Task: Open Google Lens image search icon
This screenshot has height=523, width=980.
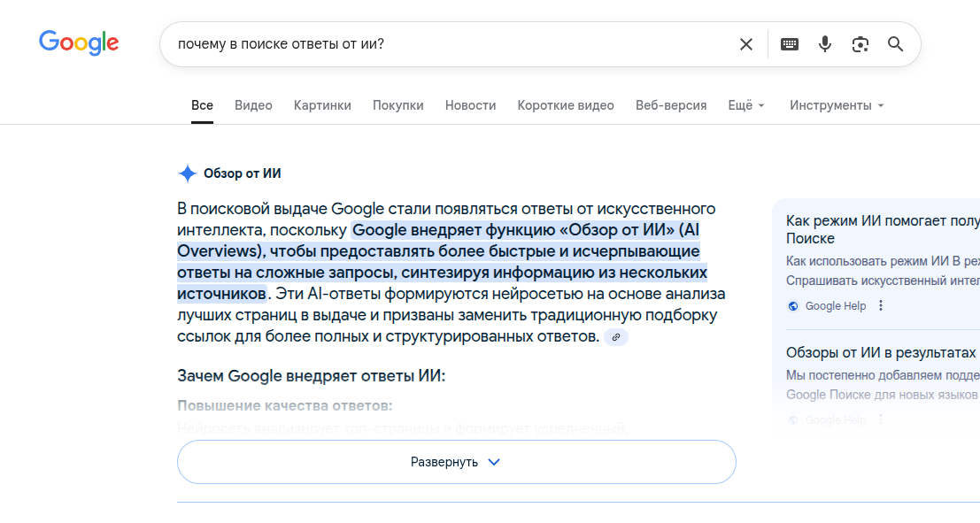Action: tap(860, 44)
